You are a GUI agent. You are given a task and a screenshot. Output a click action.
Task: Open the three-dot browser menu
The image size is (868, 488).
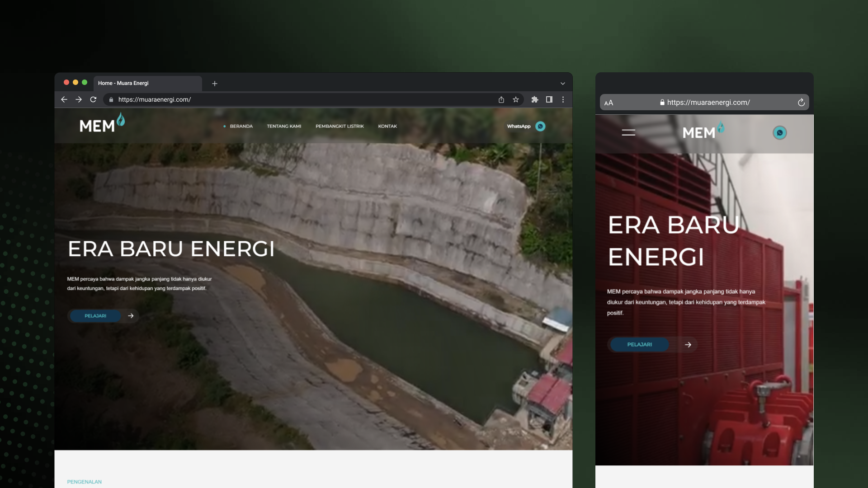click(x=563, y=99)
